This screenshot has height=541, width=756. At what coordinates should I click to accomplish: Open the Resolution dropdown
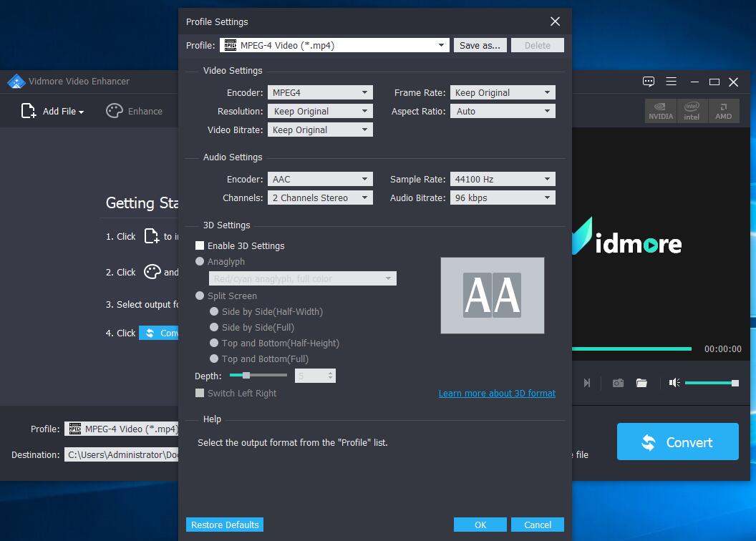[x=320, y=112]
